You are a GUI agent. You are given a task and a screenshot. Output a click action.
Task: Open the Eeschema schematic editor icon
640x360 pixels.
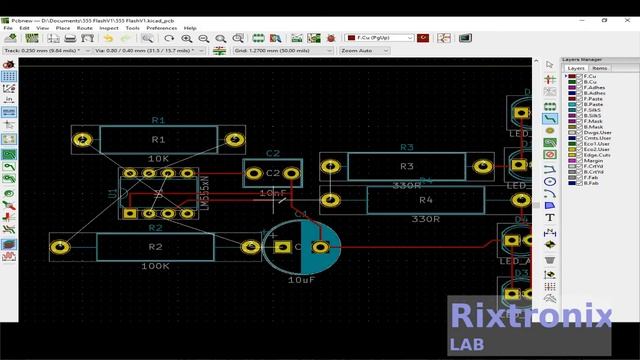click(444, 38)
